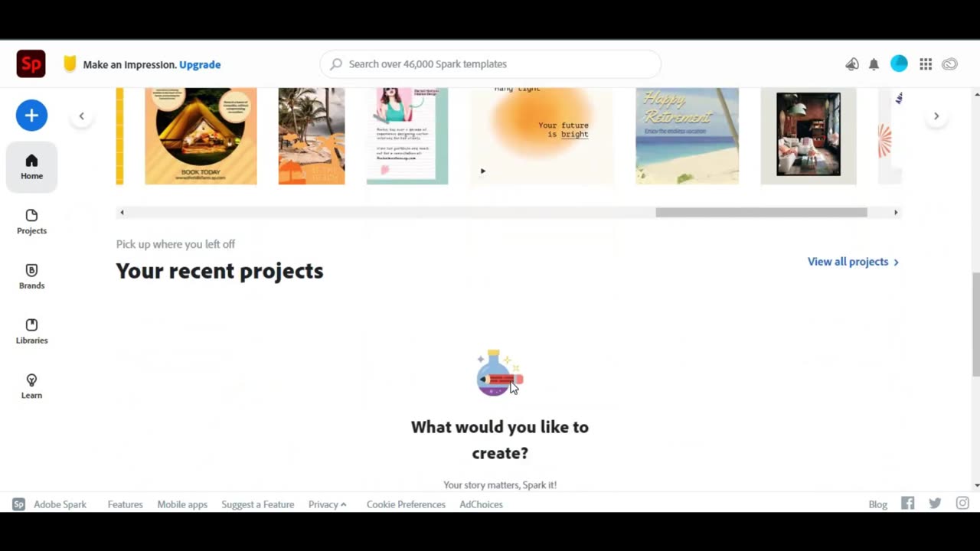Click the footer Adobe Spark logo icon

pos(18,504)
